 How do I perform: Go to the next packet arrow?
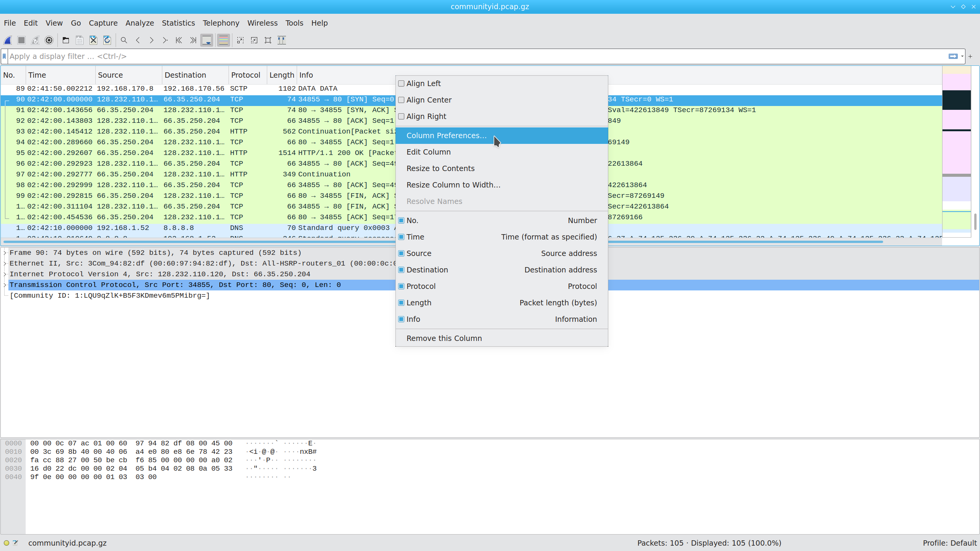point(152,40)
